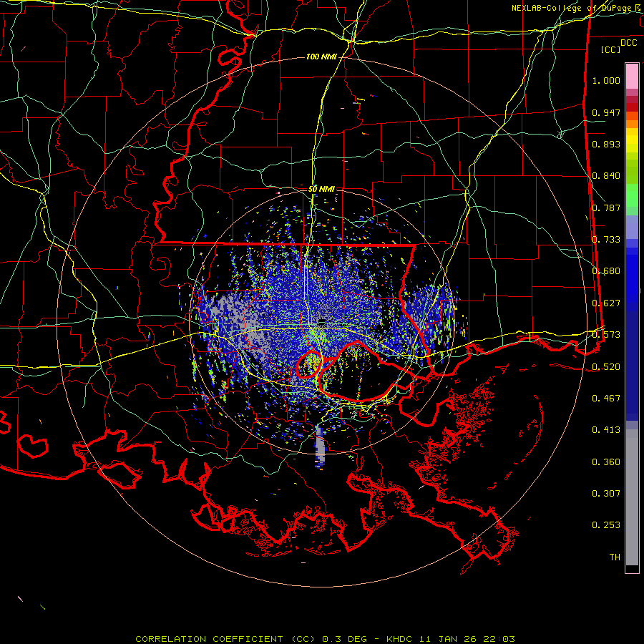644x644 pixels.
Task: Select the 0.520 legend value
Action: pyautogui.click(x=606, y=367)
